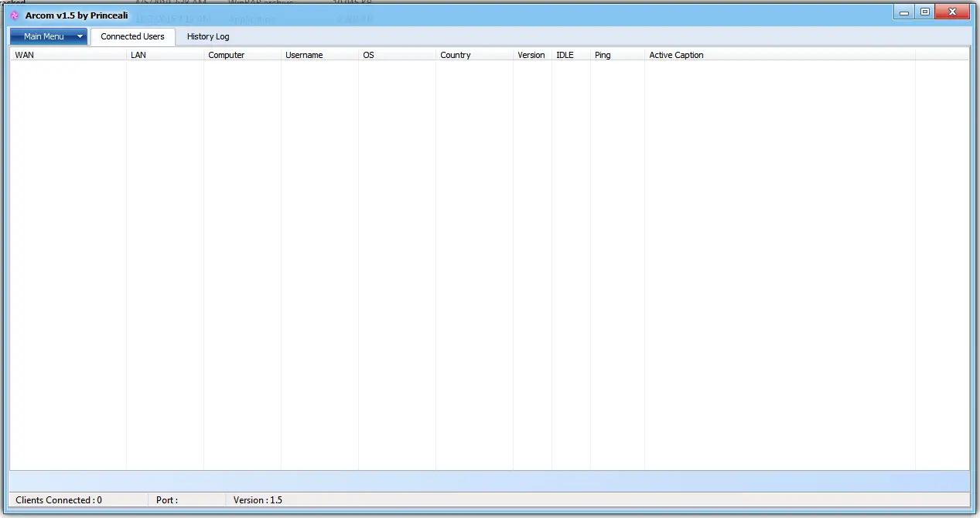
Task: Switch to the Connected Users tab
Action: [x=132, y=36]
